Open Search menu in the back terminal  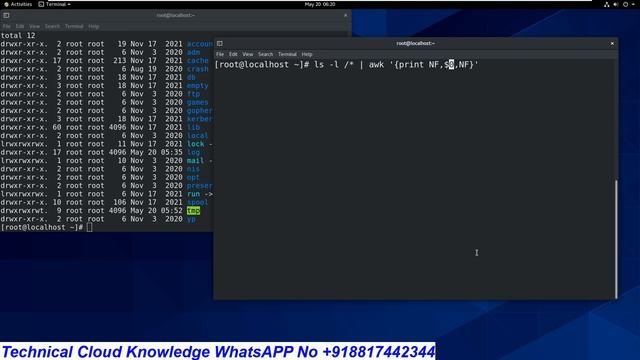tap(52, 27)
